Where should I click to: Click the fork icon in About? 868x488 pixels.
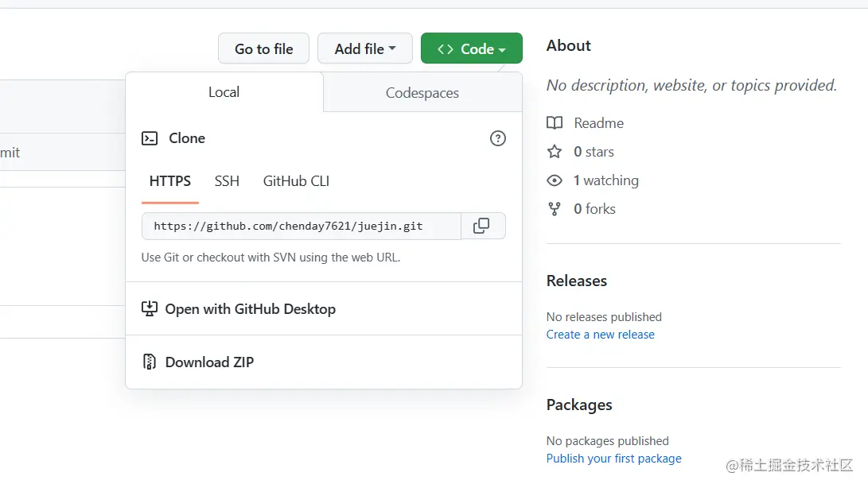tap(555, 209)
